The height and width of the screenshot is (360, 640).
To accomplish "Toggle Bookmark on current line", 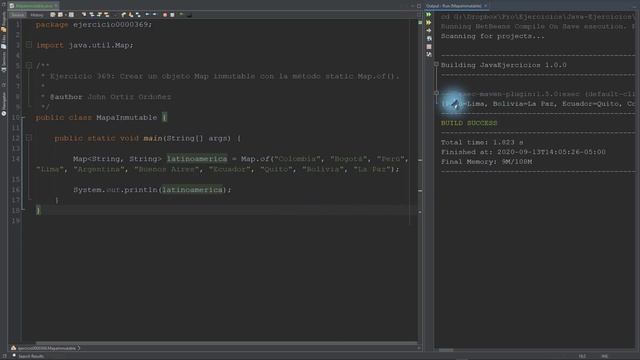I will (138, 15).
